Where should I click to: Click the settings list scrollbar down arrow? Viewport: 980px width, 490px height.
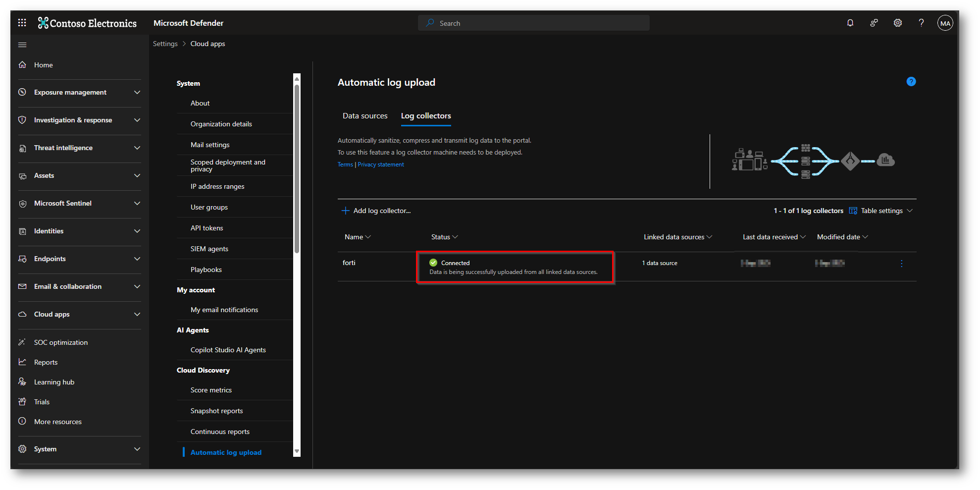(x=297, y=451)
